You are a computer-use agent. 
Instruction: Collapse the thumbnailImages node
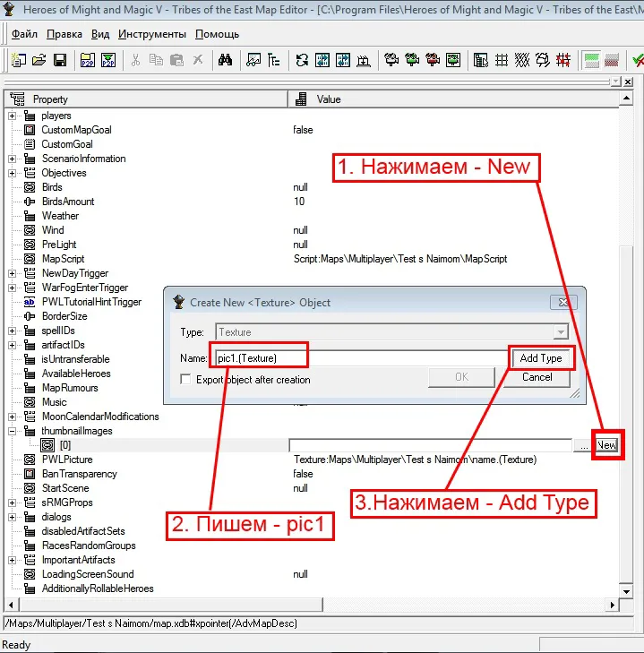12,431
